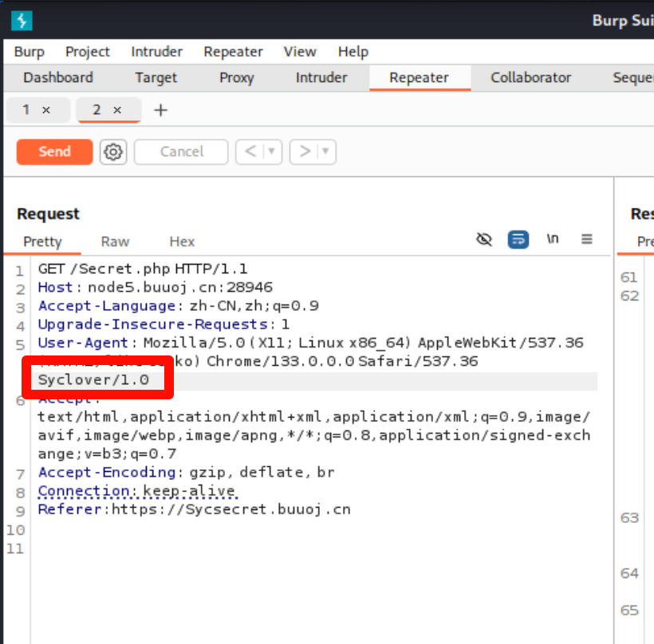654x644 pixels.
Task: Expand the forward history dropdown arrow
Action: 325,151
